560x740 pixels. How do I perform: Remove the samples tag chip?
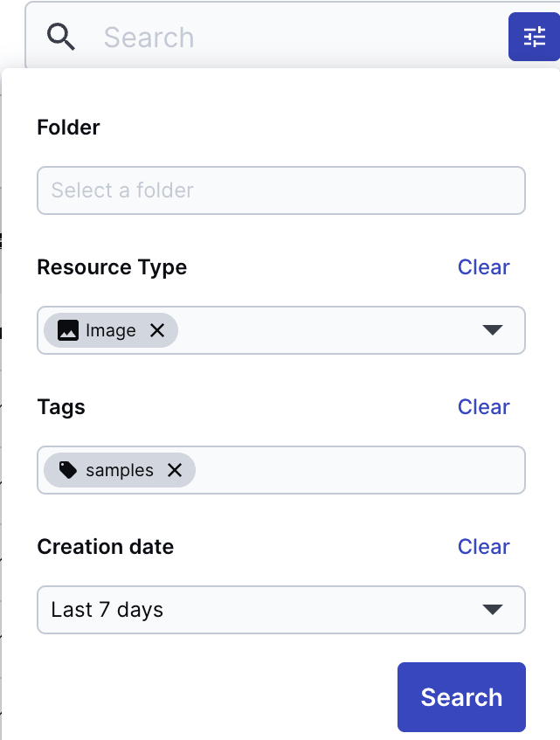(175, 470)
